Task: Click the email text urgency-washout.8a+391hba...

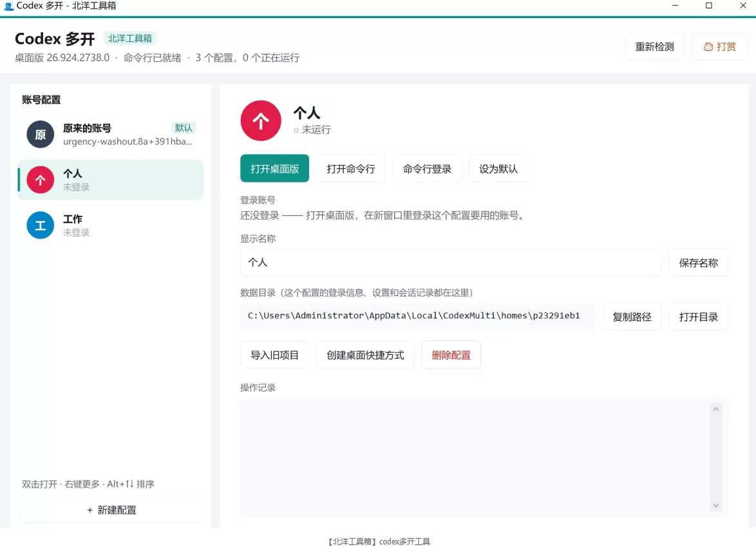Action: tap(128, 141)
